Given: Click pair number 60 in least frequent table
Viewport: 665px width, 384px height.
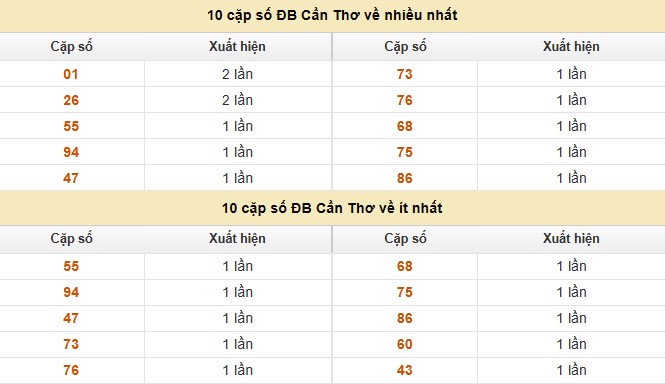Looking at the screenshot, I should [405, 344].
